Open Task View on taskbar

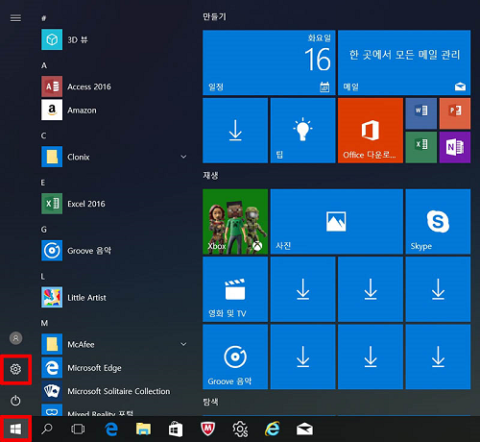click(78, 429)
